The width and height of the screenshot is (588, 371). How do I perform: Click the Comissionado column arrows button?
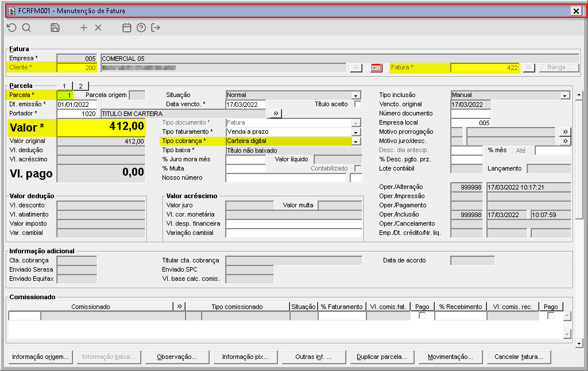point(179,307)
